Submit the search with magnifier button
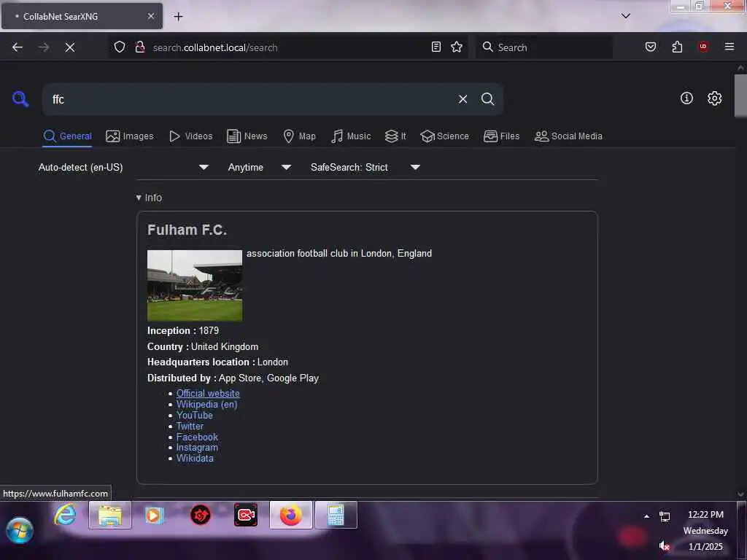747x560 pixels. tap(488, 99)
